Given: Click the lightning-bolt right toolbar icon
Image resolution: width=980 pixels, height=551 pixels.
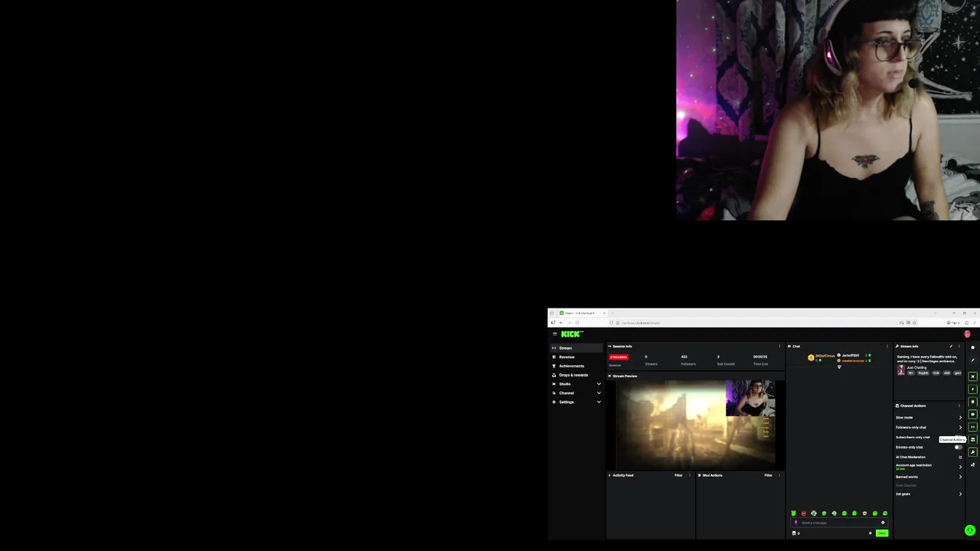Looking at the screenshot, I should (973, 389).
